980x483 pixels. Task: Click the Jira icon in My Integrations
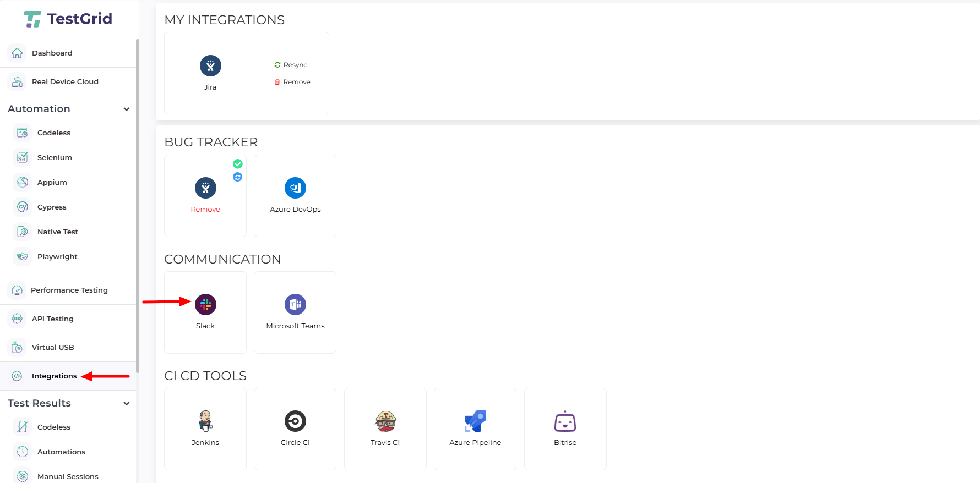click(x=210, y=66)
